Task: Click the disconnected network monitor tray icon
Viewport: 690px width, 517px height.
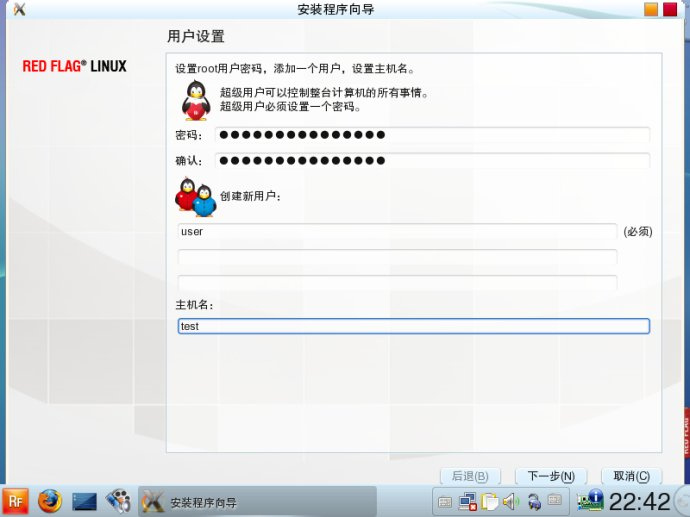Action: 467,502
